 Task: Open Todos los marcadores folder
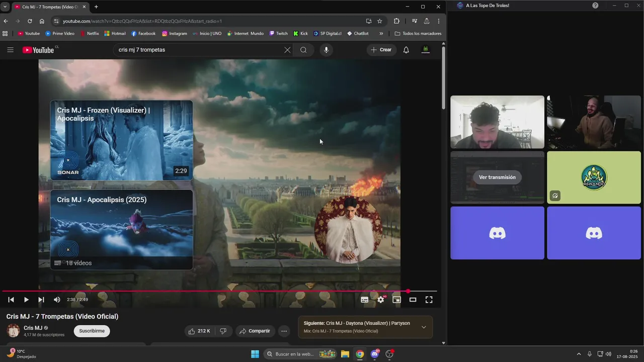tap(418, 34)
